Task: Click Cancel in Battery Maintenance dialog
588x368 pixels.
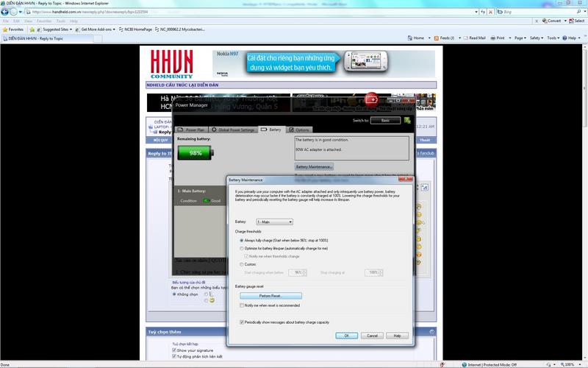Action: [x=372, y=336]
